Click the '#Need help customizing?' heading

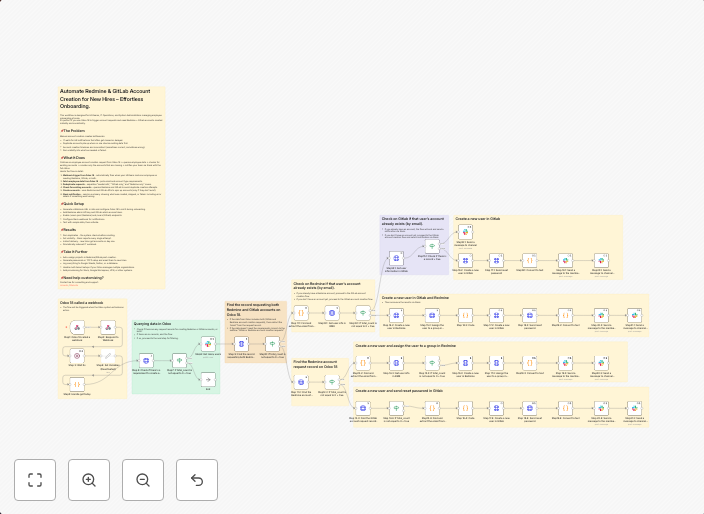point(82,278)
